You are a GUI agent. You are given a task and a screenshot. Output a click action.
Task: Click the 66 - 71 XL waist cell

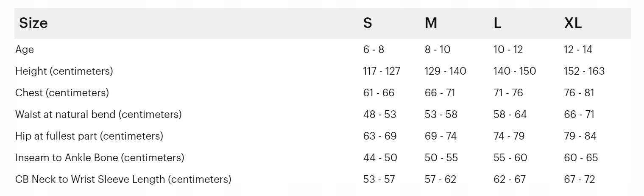point(579,114)
